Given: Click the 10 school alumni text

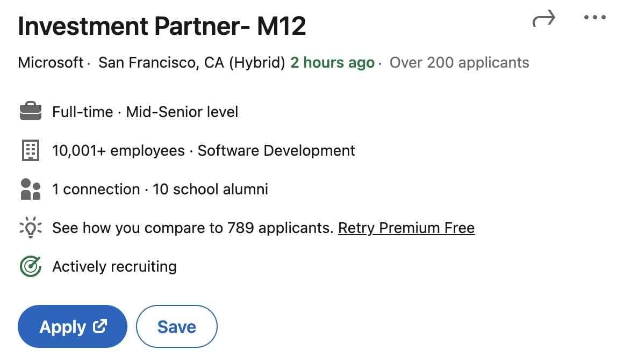Looking at the screenshot, I should [x=210, y=190].
